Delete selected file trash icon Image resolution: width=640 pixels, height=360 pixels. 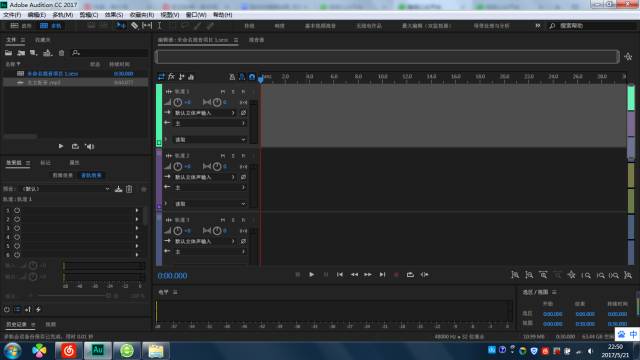tap(61, 53)
